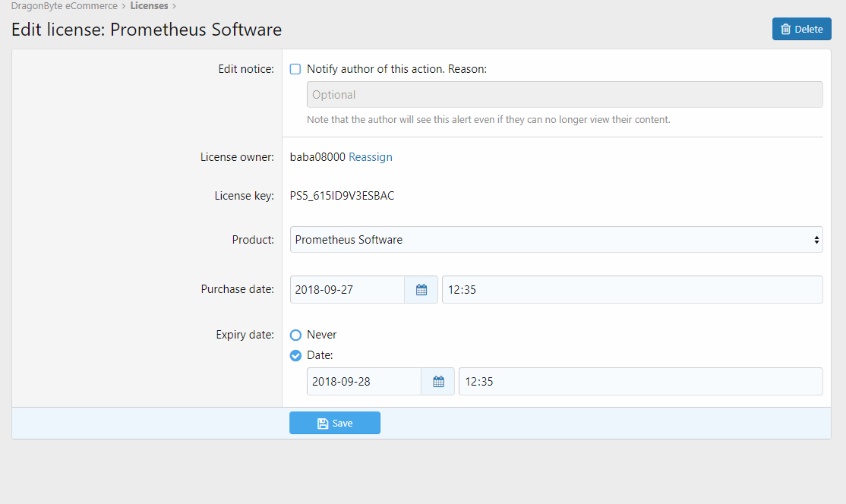The height and width of the screenshot is (504, 846).
Task: Go to DragonByte eCommerce breadcrumb
Action: [65, 6]
